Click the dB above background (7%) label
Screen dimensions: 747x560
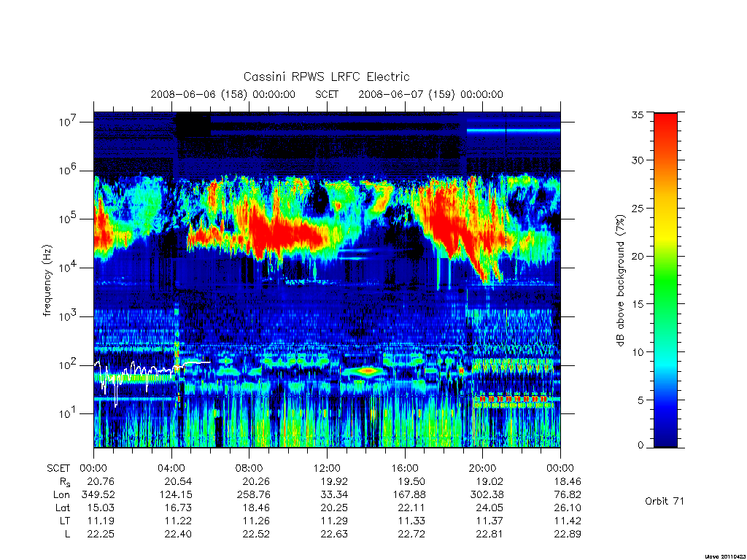[x=620, y=280]
